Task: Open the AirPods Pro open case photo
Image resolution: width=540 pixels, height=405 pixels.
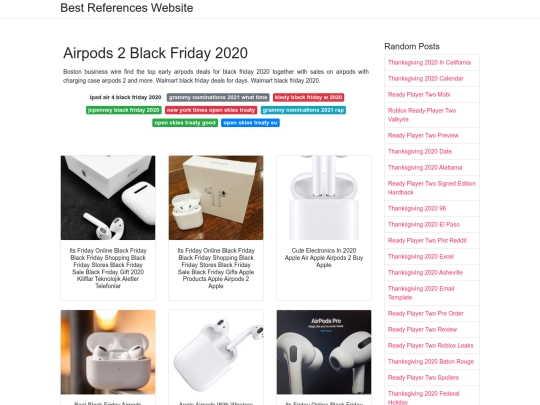Action: [x=108, y=352]
